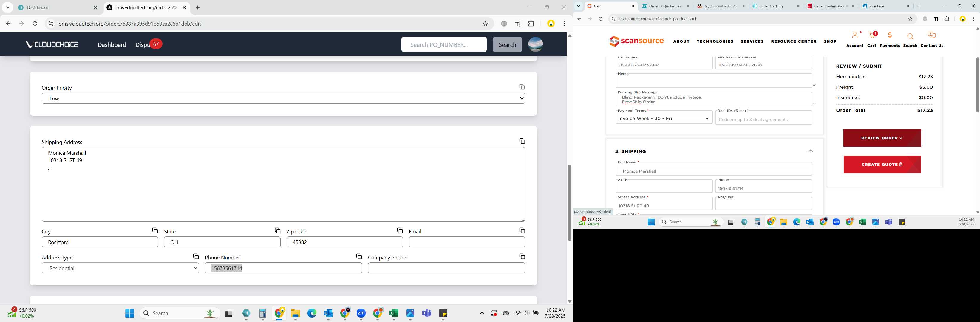Screen dimensions: 980x322
Task: Bookmark the ScanSource cart page
Action: click(910, 18)
